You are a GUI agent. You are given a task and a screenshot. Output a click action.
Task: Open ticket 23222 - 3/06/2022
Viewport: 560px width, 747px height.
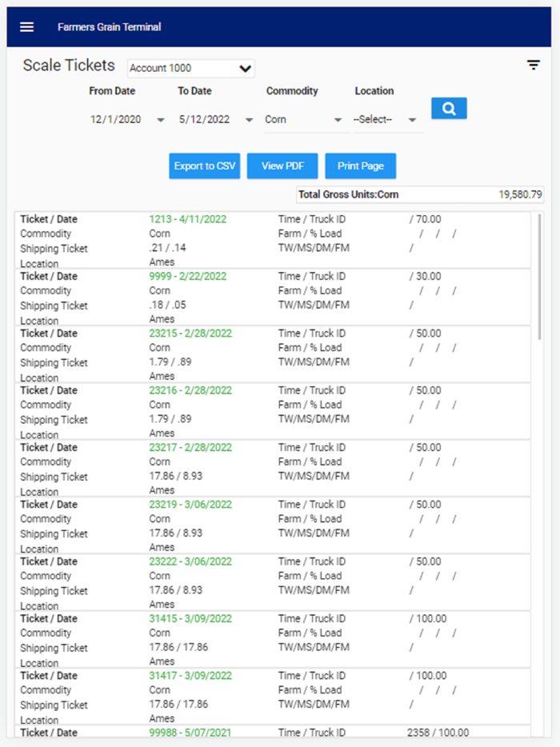(190, 561)
